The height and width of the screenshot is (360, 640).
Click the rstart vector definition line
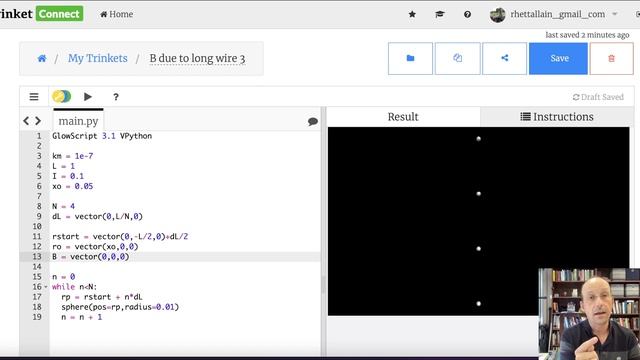click(x=120, y=236)
